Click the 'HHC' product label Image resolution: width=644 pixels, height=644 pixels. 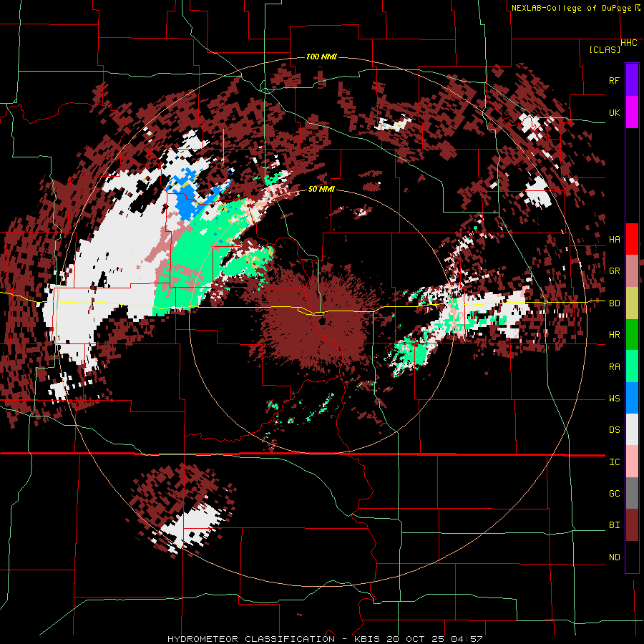tap(629, 43)
